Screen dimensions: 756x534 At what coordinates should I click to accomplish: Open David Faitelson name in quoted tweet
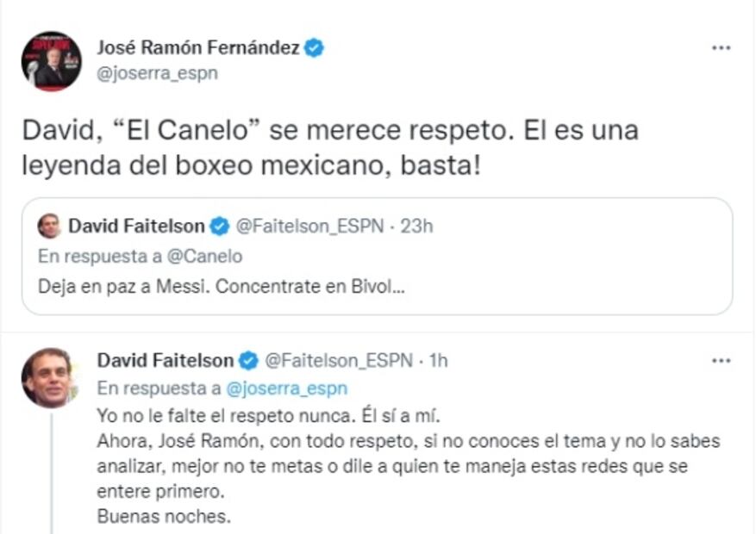[136, 227]
